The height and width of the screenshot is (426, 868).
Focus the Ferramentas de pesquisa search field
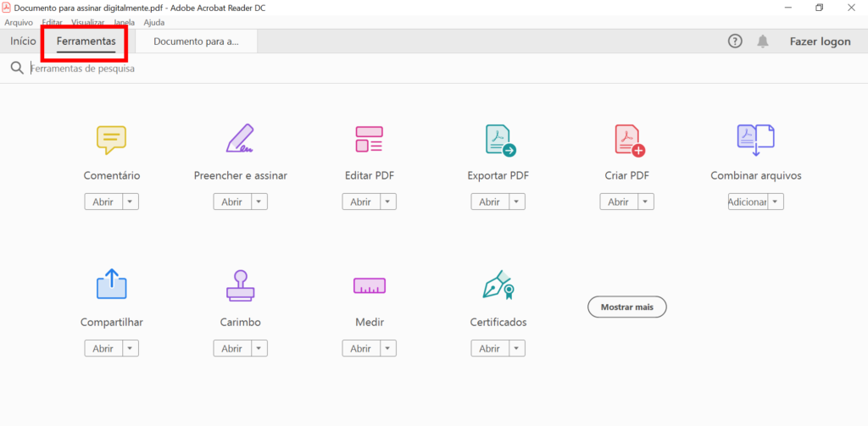170,69
